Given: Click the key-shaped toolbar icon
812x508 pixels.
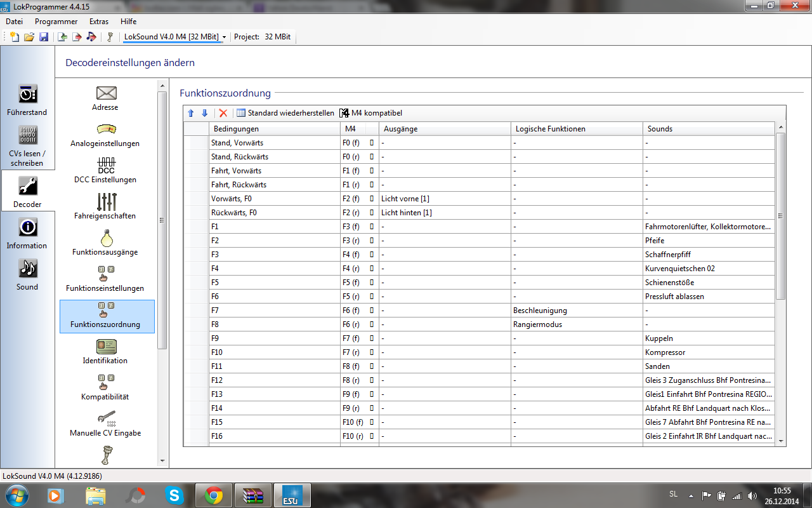Looking at the screenshot, I should tap(109, 37).
